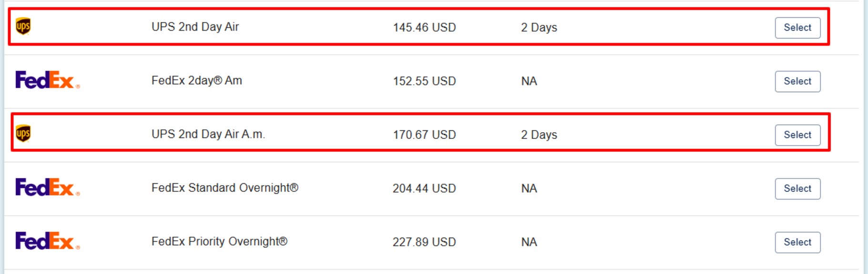Choose Select for UPS 2nd Day Air A.m.
This screenshot has height=274, width=868.
click(797, 135)
